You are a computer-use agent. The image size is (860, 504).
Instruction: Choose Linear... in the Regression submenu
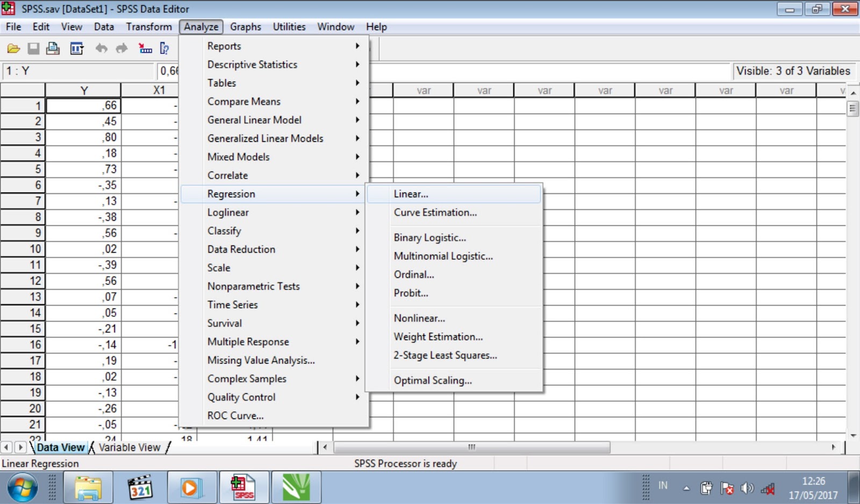[454, 194]
